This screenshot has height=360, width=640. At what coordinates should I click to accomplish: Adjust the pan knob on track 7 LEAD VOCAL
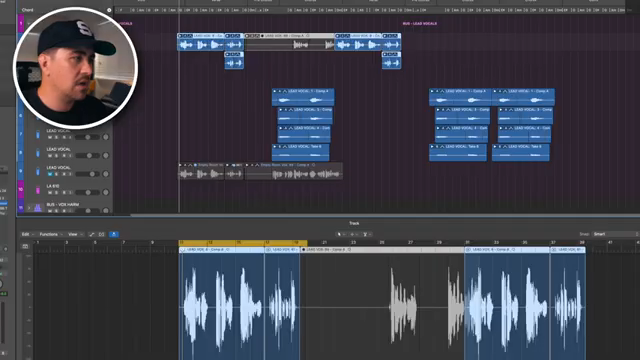click(106, 137)
